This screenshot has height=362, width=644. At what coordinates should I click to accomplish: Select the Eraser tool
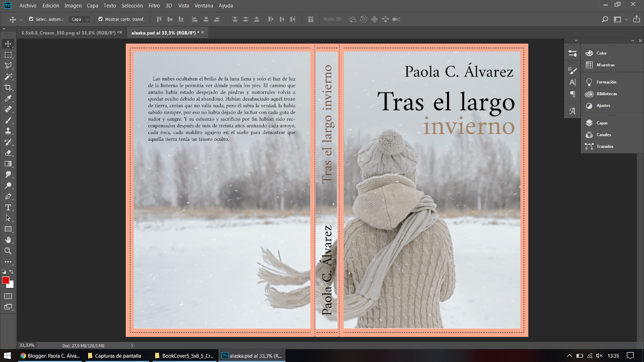pos(8,153)
